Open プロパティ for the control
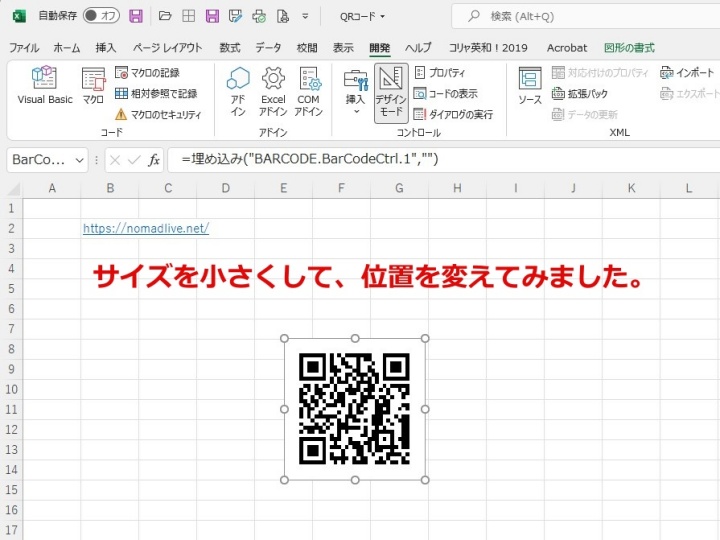The height and width of the screenshot is (540, 720). click(x=440, y=73)
